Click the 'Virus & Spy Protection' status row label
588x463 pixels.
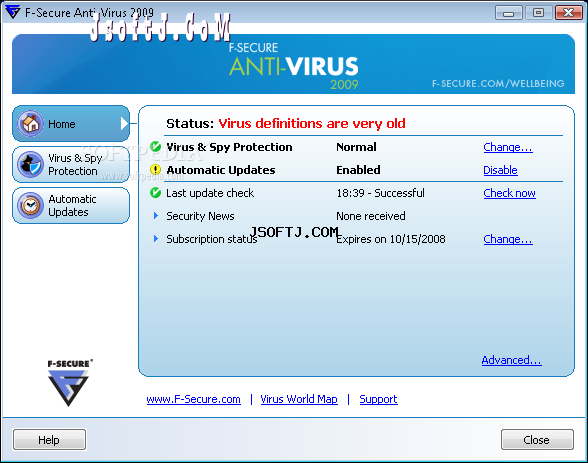(229, 147)
